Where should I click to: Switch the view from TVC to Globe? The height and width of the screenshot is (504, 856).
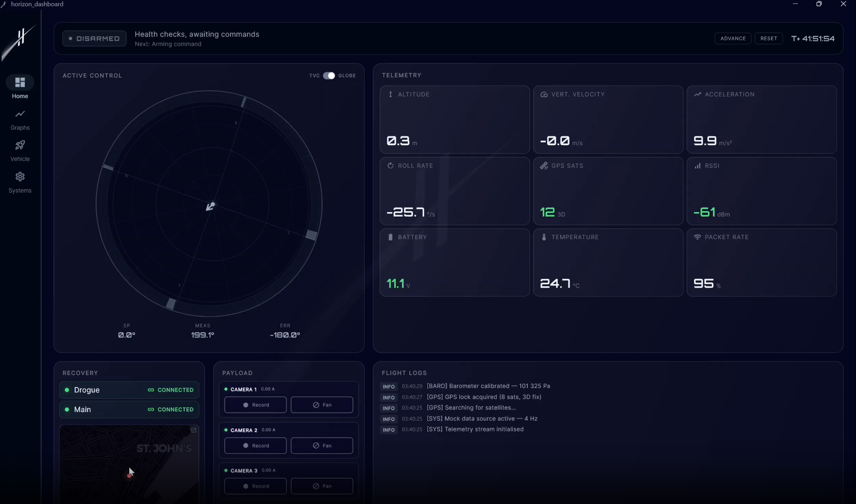(328, 76)
